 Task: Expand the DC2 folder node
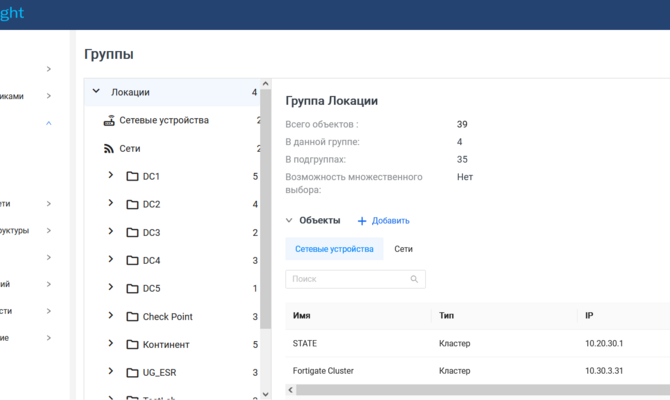(x=111, y=203)
